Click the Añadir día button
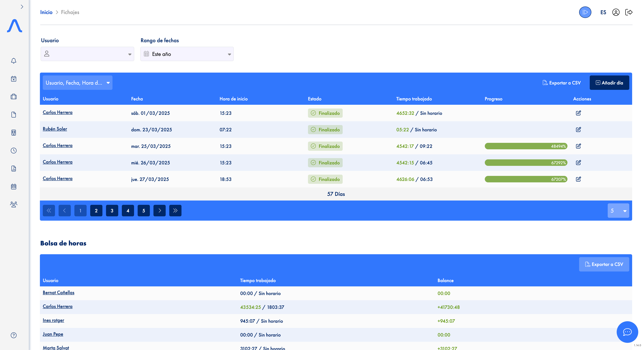The height and width of the screenshot is (350, 644). (609, 83)
